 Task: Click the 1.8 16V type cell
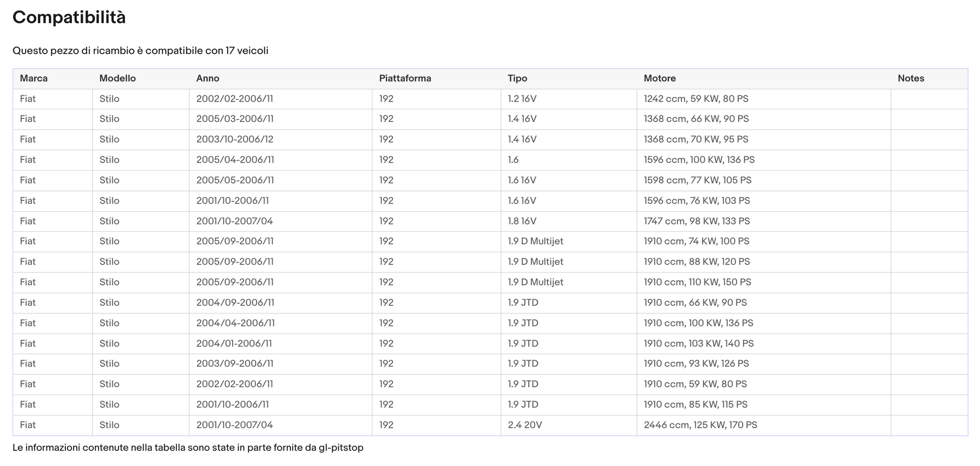[x=522, y=221]
